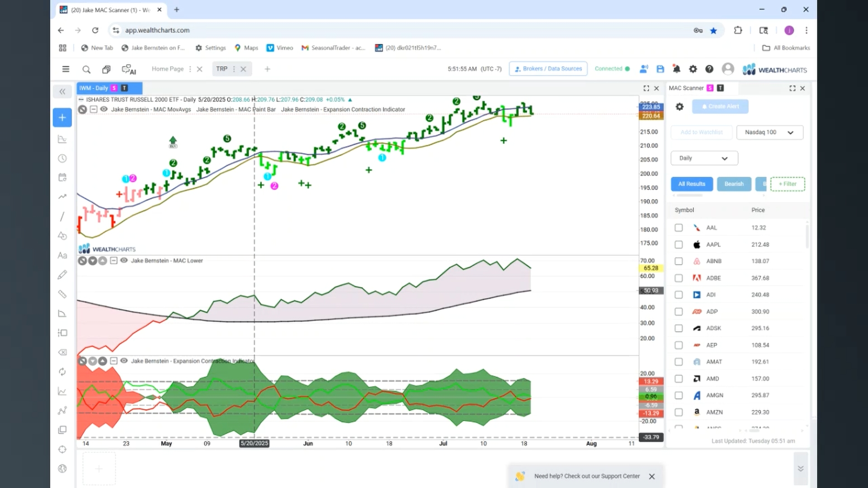Open the calendar tool in sidebar
The image size is (868, 488).
pyautogui.click(x=62, y=178)
